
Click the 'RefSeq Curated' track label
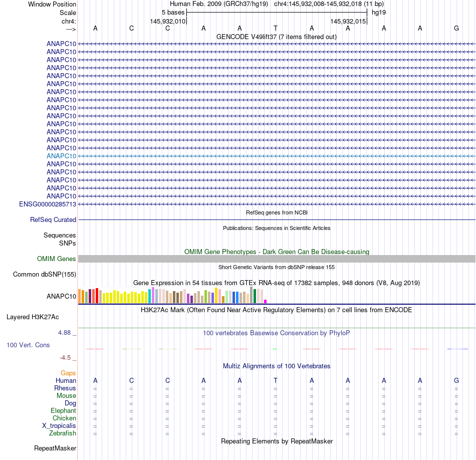pos(53,219)
